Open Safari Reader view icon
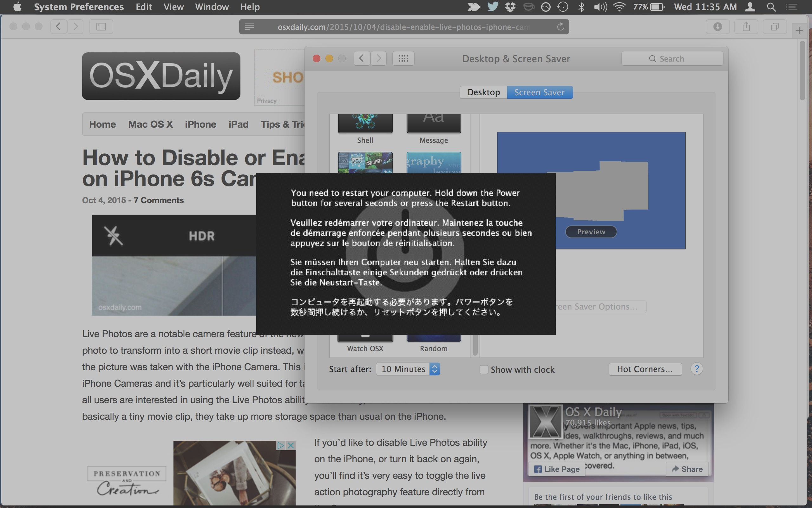The image size is (812, 508). 249,27
